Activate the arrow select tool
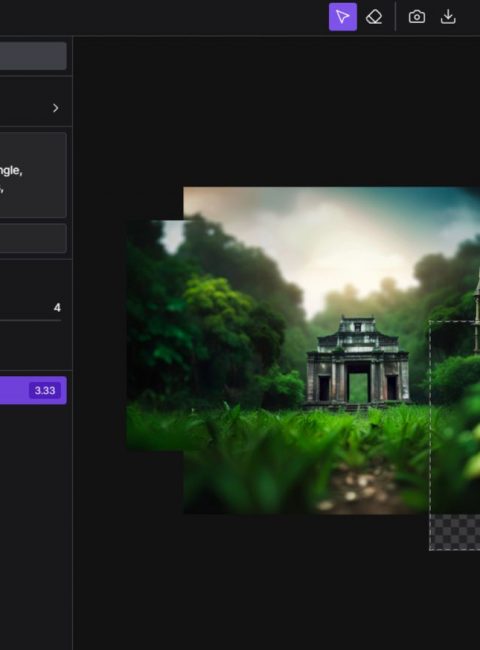 [x=343, y=17]
